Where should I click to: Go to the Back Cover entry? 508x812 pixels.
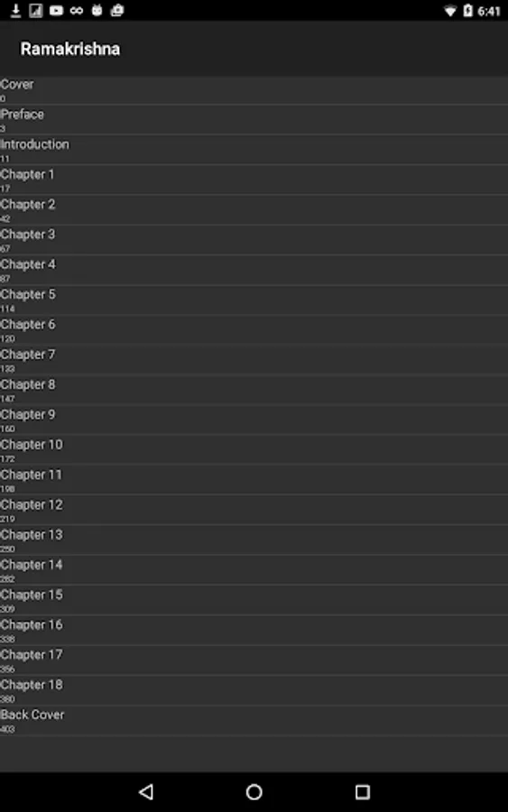coord(254,721)
